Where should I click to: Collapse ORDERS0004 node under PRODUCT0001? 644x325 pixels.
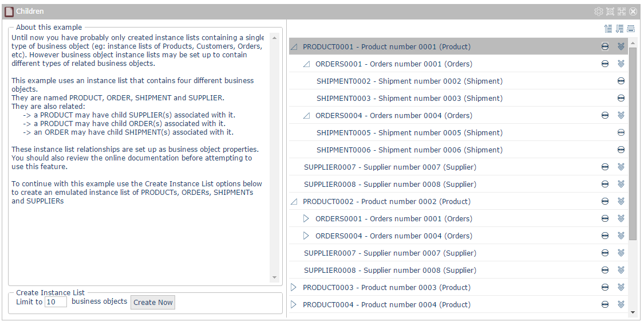[306, 116]
